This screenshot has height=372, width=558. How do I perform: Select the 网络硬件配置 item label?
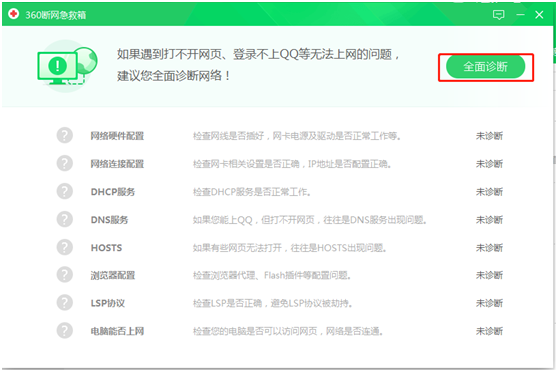click(117, 136)
